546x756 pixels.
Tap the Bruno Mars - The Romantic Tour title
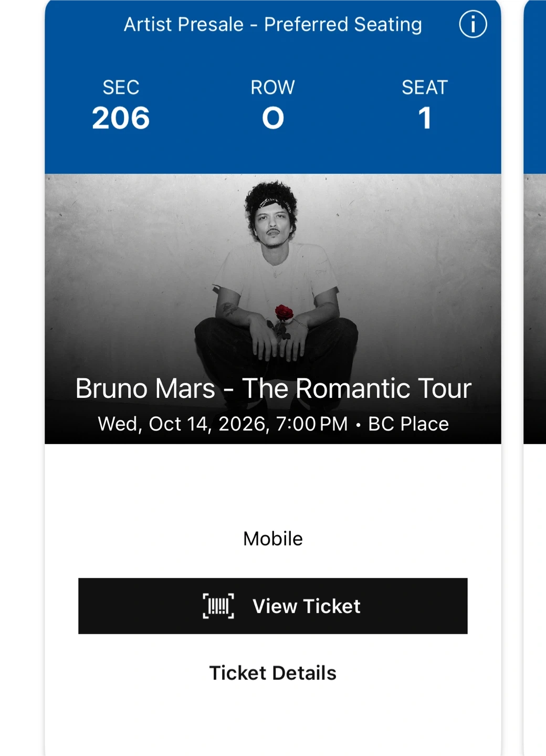[272, 388]
